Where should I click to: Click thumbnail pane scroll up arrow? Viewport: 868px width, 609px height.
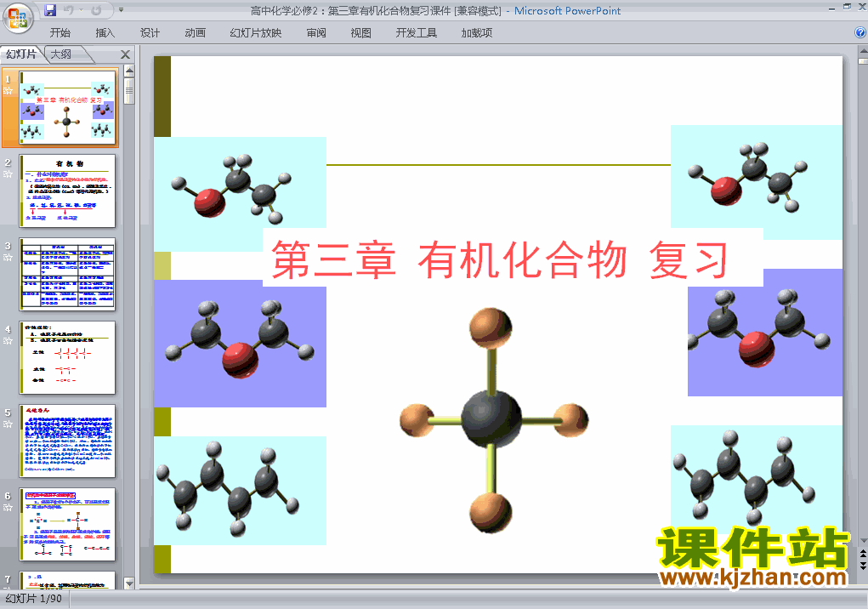pyautogui.click(x=129, y=71)
